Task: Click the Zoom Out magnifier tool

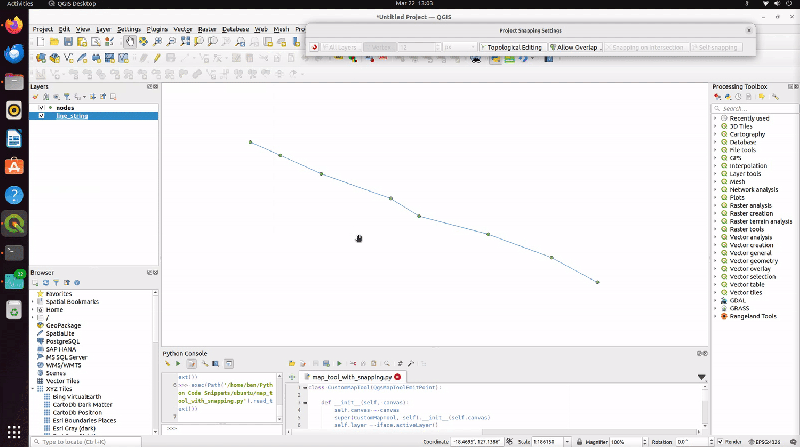Action: (171, 42)
